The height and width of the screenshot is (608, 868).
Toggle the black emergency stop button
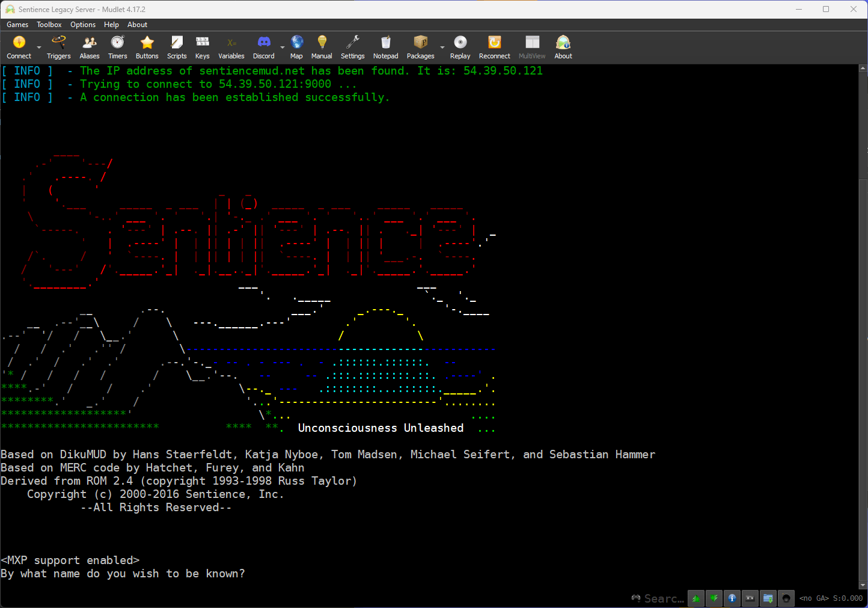click(786, 598)
